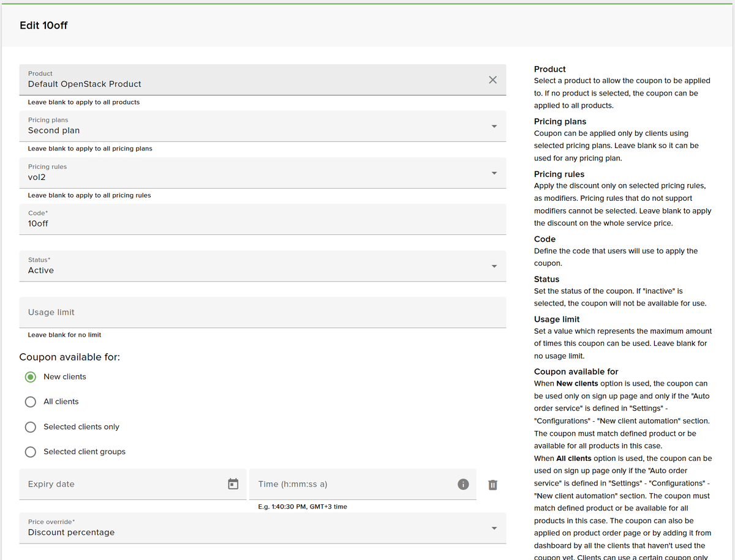The height and width of the screenshot is (560, 735).
Task: Expand the Pricing rules dropdown arrow
Action: point(494,173)
